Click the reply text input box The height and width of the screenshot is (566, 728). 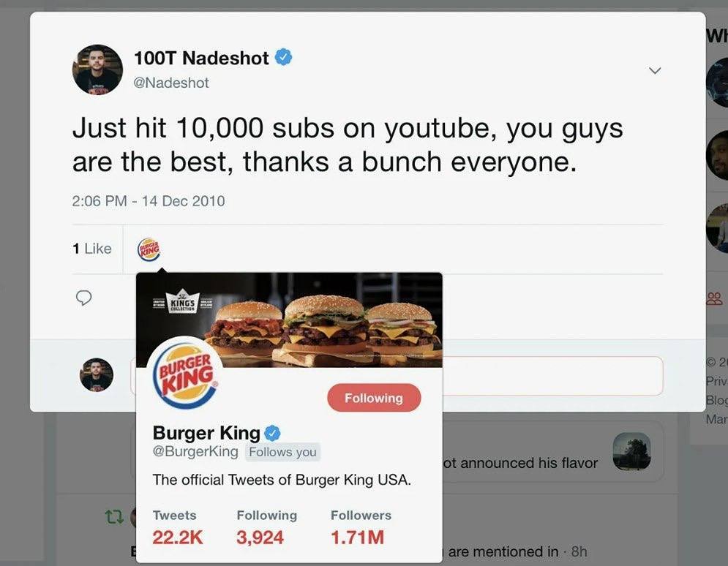552,376
